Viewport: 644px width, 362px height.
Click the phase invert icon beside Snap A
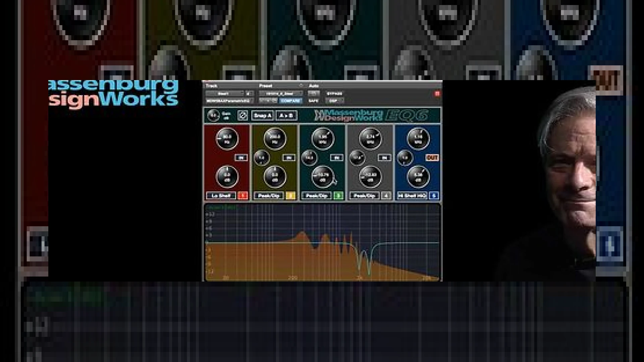pos(243,116)
